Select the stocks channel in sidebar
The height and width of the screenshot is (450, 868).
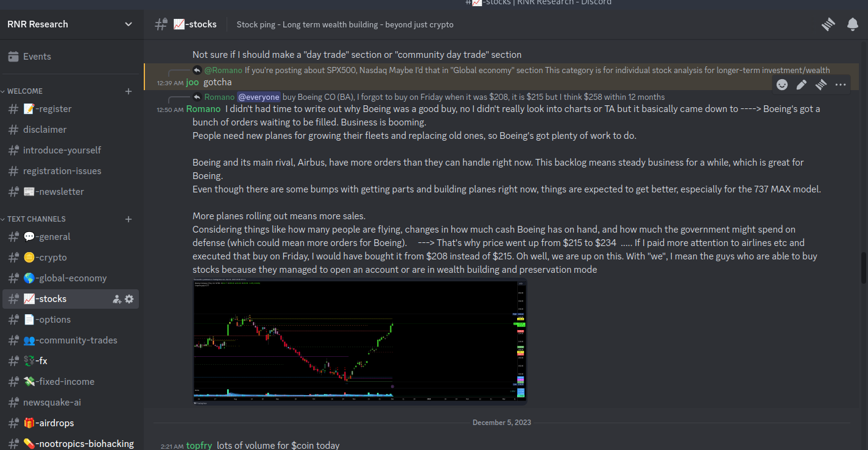(x=71, y=299)
